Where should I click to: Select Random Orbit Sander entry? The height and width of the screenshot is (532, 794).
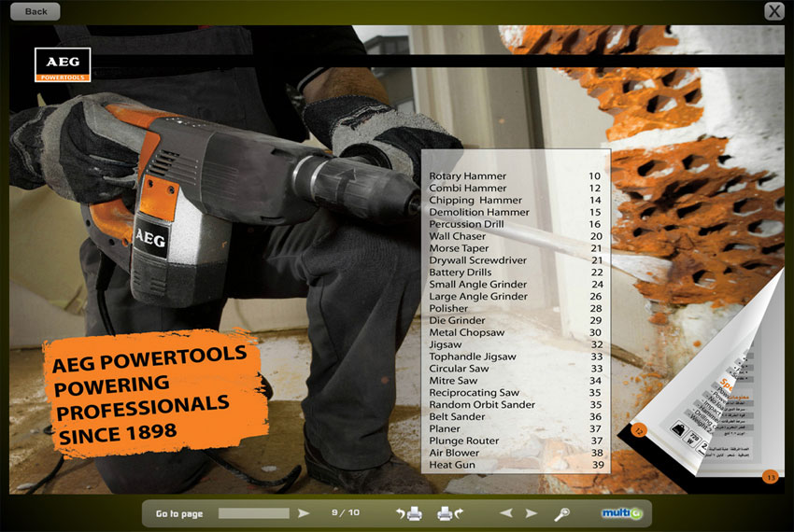point(515,404)
